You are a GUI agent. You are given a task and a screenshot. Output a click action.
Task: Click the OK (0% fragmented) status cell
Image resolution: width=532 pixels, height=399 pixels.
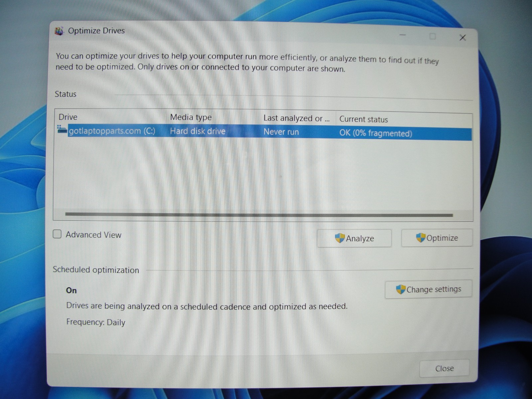(376, 133)
